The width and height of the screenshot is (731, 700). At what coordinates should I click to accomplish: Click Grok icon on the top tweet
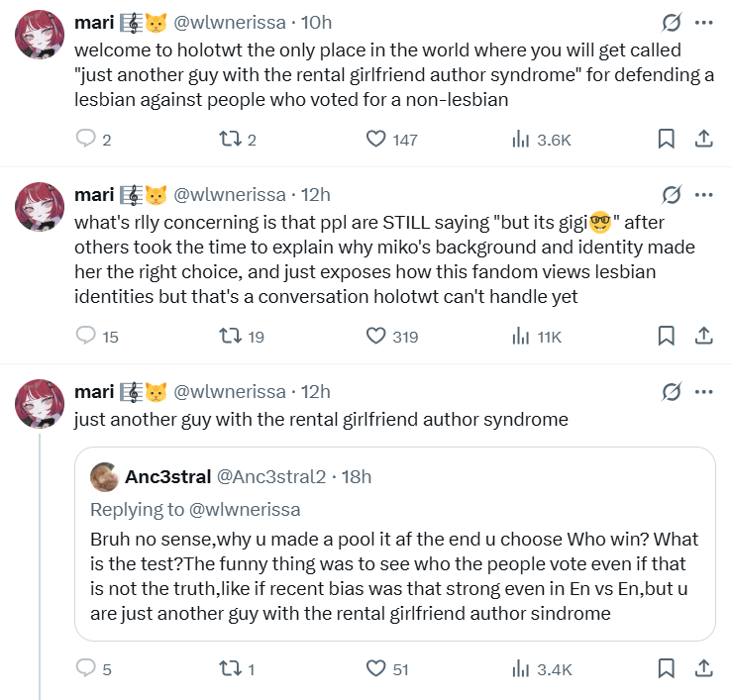click(671, 23)
